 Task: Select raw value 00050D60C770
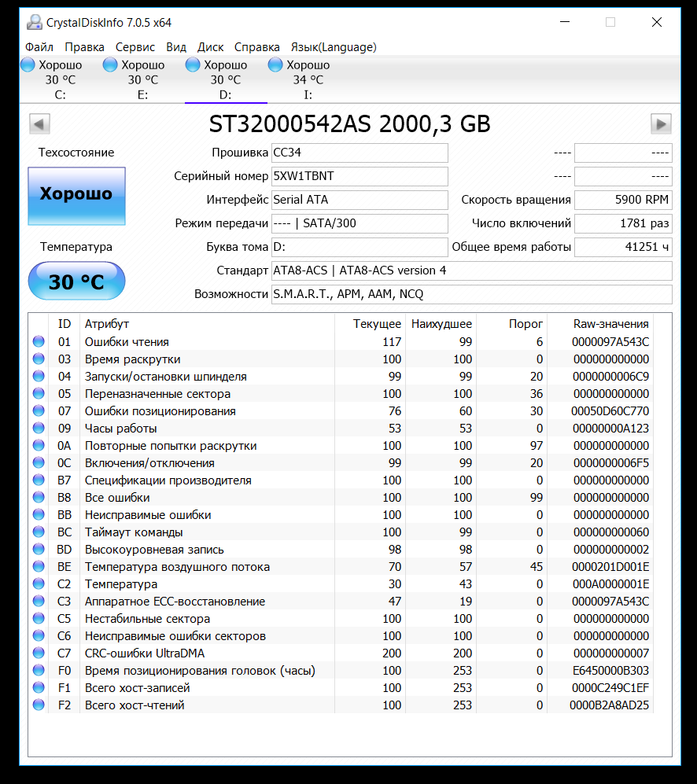point(610,411)
